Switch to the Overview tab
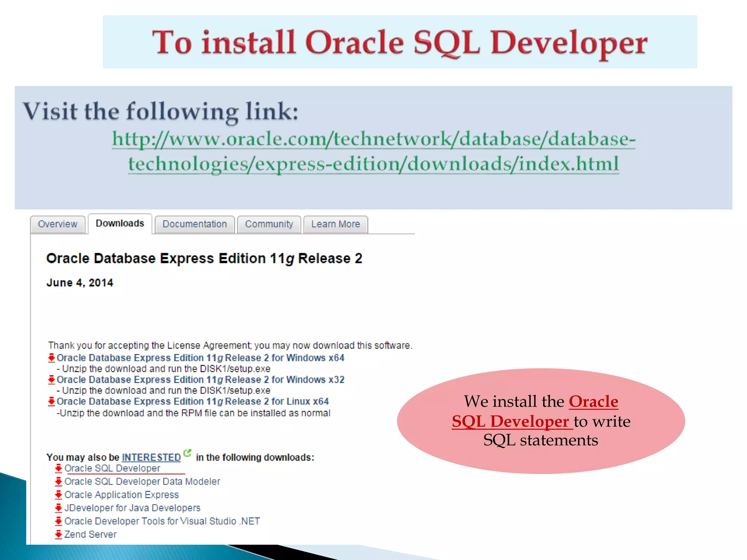This screenshot has width=747, height=560. click(58, 224)
